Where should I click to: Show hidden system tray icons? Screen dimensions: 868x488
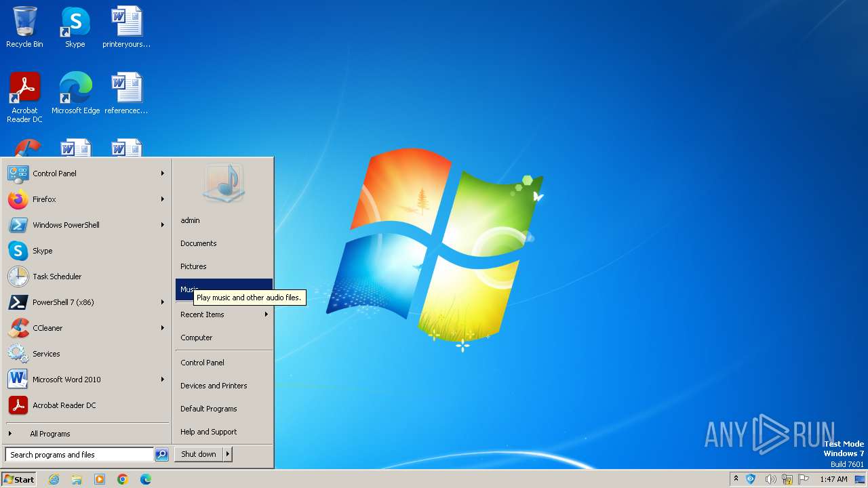click(x=736, y=479)
